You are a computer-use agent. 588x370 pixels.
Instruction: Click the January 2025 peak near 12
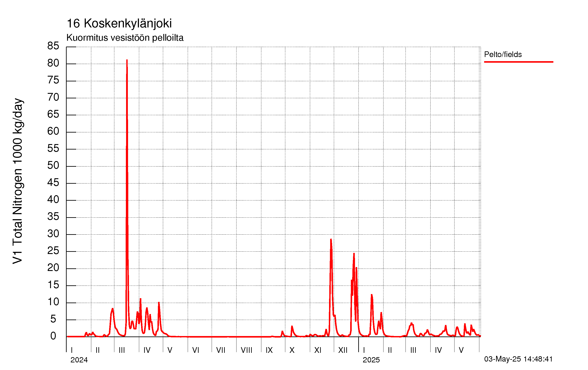372,295
